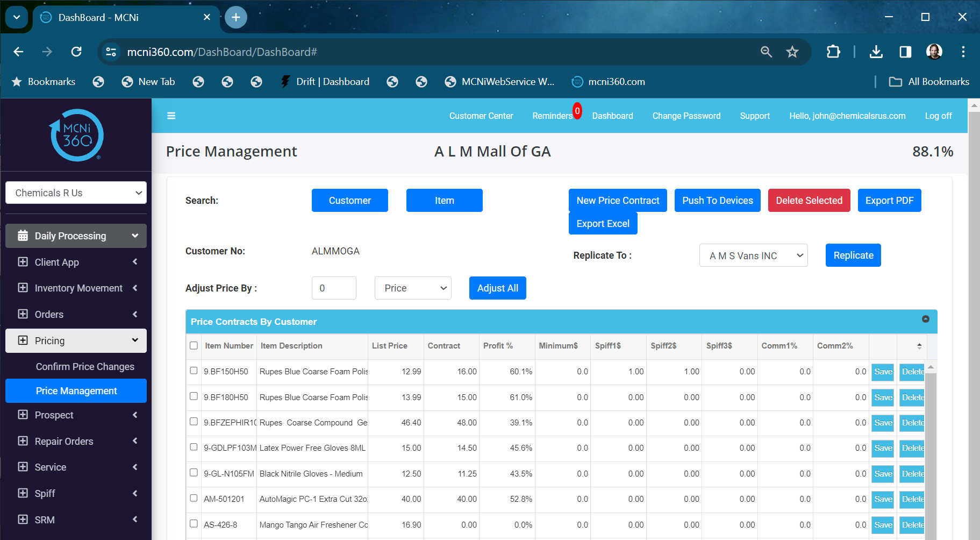Click the Drift Dashboard bookmark icon
This screenshot has width=980, height=540.
pos(284,81)
